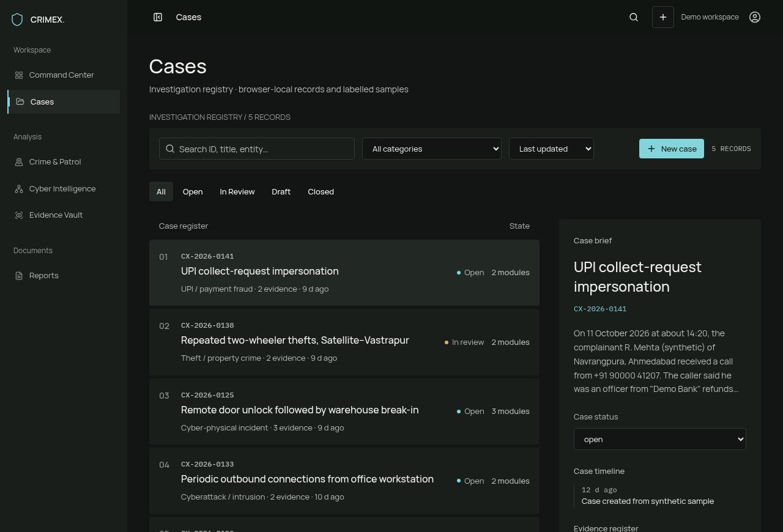Open the Evidence Vault
783x532 pixels.
pyautogui.click(x=64, y=215)
